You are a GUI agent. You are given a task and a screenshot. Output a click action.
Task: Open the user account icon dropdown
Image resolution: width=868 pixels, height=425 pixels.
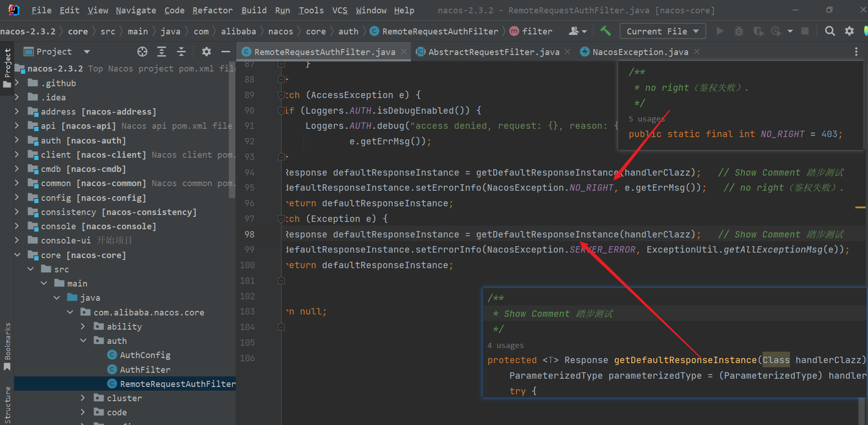pos(577,31)
